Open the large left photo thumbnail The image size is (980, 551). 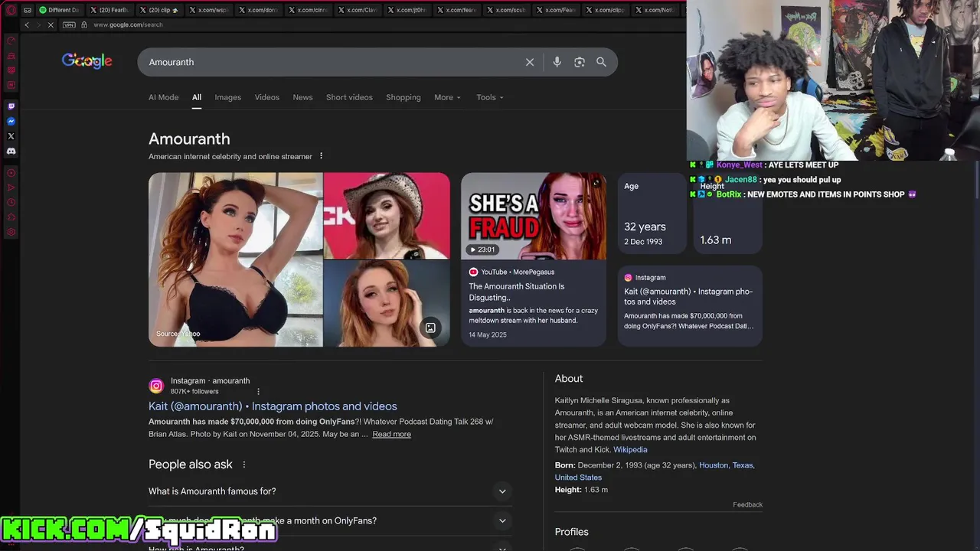(x=235, y=259)
